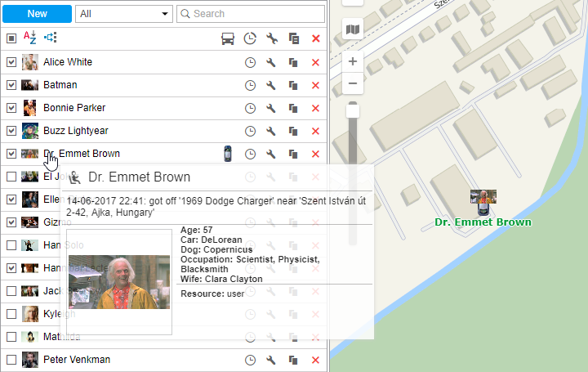The width and height of the screenshot is (588, 372).
Task: Edit Bonnie Parker wrench icon
Action: point(271,108)
